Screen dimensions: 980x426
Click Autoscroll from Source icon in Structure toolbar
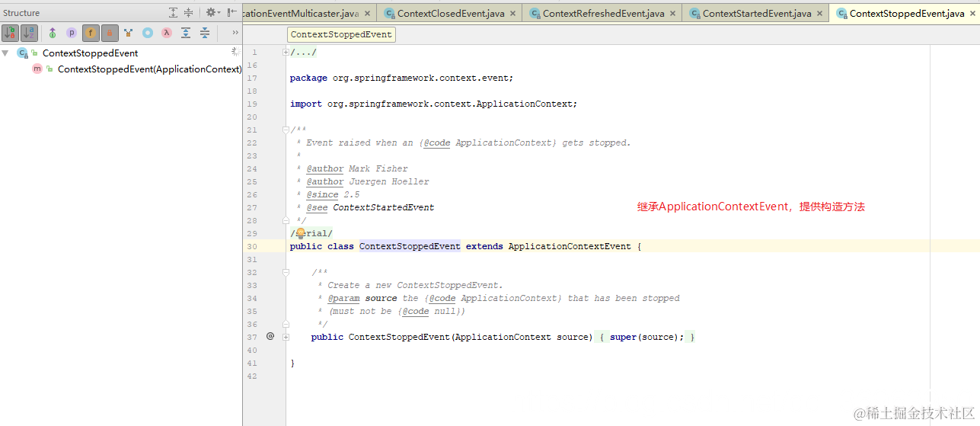pyautogui.click(x=205, y=33)
